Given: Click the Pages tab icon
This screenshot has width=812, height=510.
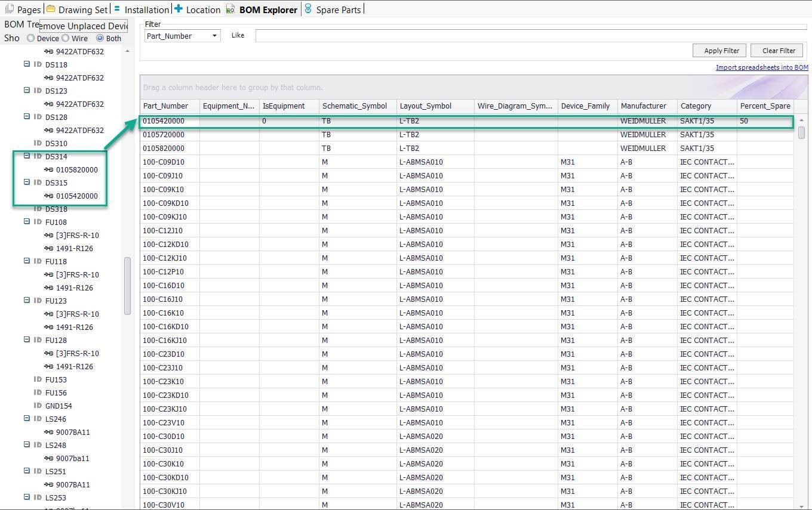Looking at the screenshot, I should 8,9.
